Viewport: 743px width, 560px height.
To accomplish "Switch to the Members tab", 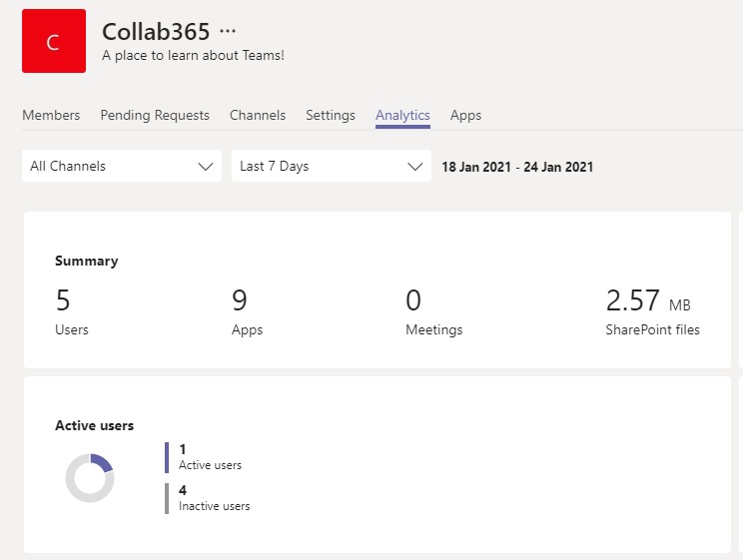I will (51, 115).
